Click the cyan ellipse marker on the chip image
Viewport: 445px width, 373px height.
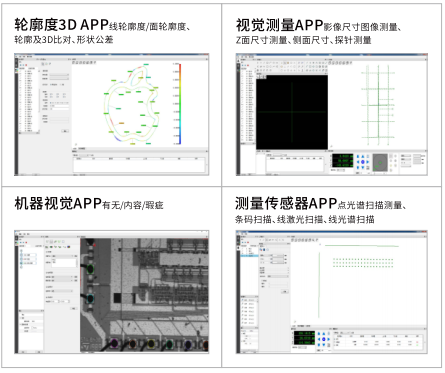(x=90, y=299)
